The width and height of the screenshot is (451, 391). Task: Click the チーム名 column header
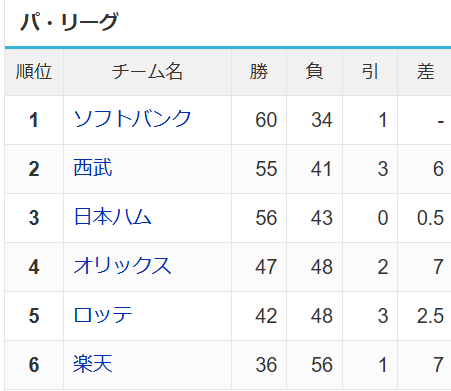point(147,72)
